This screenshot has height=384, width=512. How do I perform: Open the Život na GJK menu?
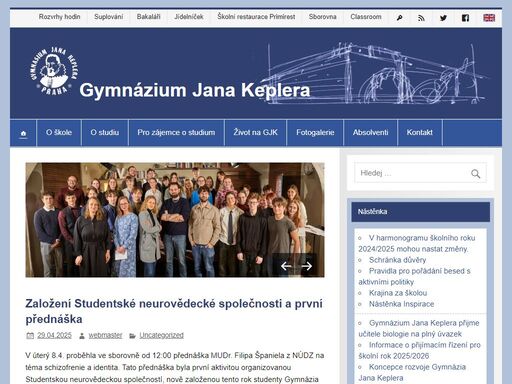pyautogui.click(x=255, y=133)
